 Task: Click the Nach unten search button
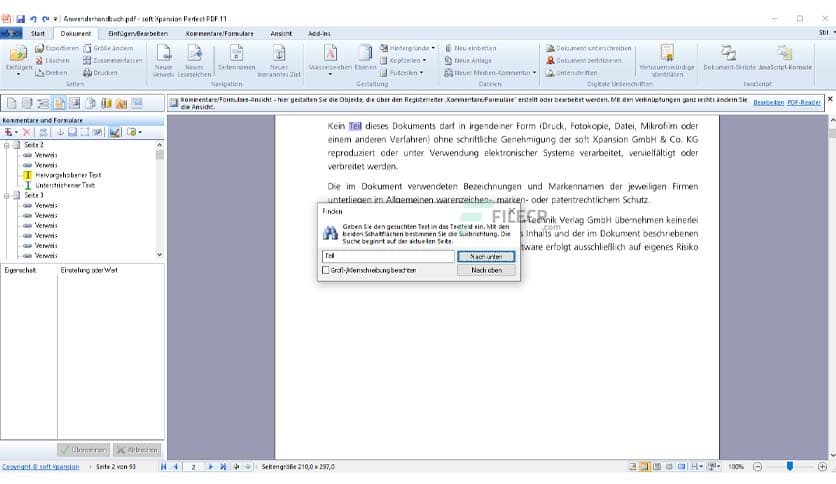(x=486, y=256)
